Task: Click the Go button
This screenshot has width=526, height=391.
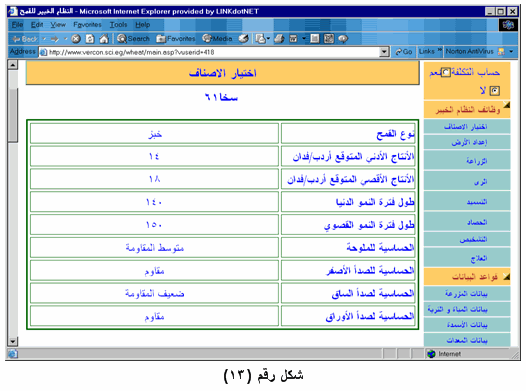Action: point(403,52)
